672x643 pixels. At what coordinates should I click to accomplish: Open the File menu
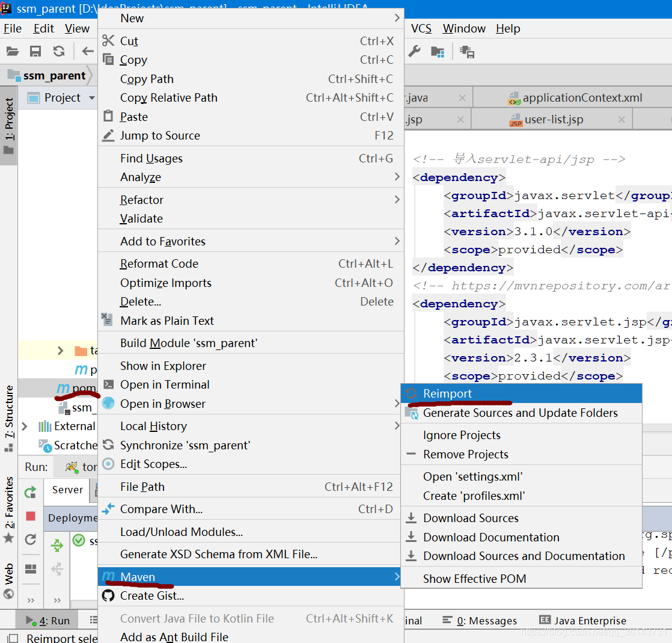[13, 29]
